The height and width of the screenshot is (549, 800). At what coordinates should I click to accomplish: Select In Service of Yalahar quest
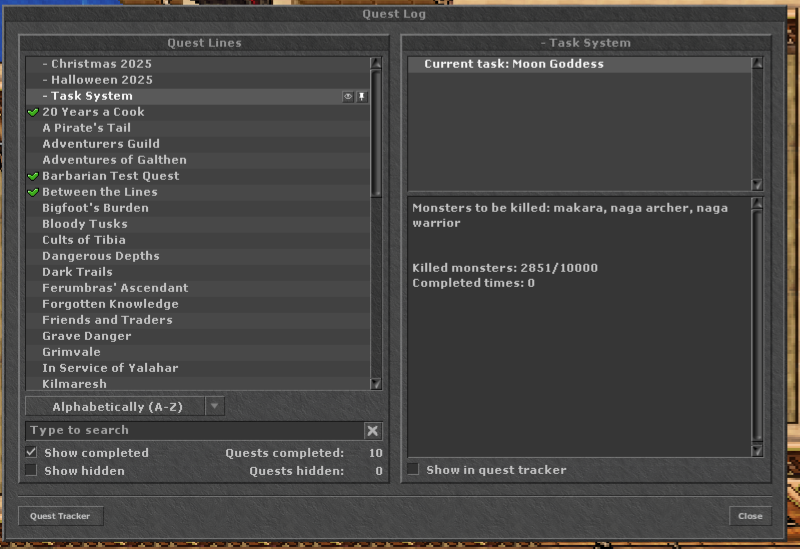[x=198, y=368]
